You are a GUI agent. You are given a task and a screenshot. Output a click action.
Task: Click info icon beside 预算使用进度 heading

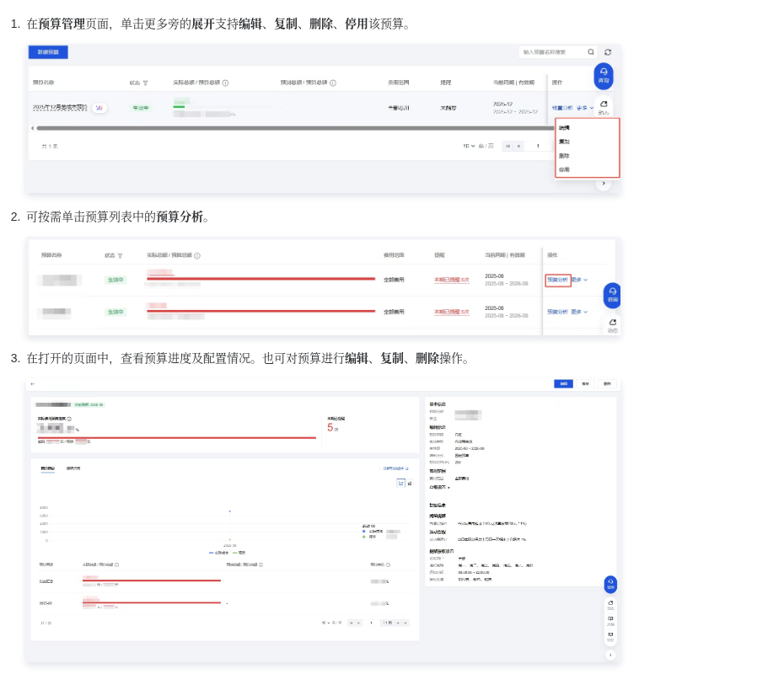pos(69,419)
